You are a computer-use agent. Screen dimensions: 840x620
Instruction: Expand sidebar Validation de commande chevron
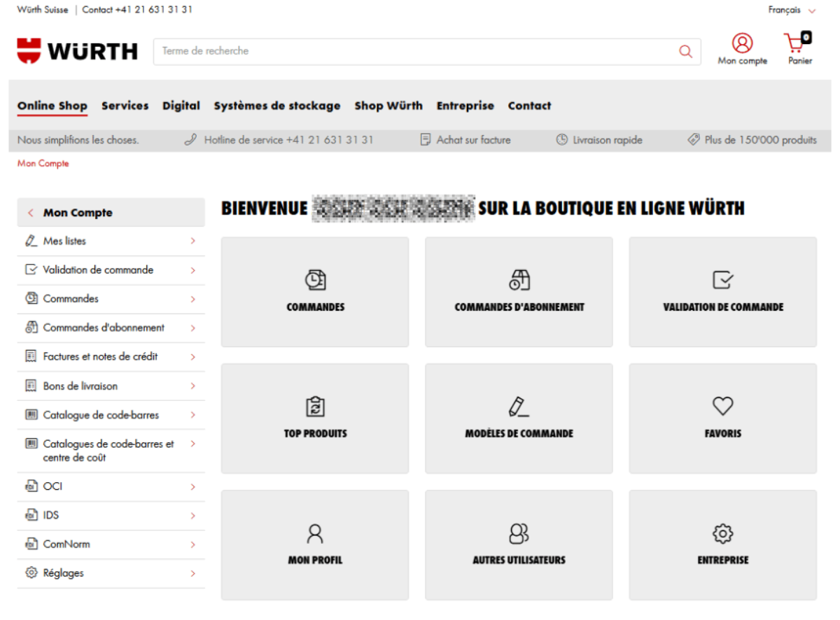(x=192, y=269)
